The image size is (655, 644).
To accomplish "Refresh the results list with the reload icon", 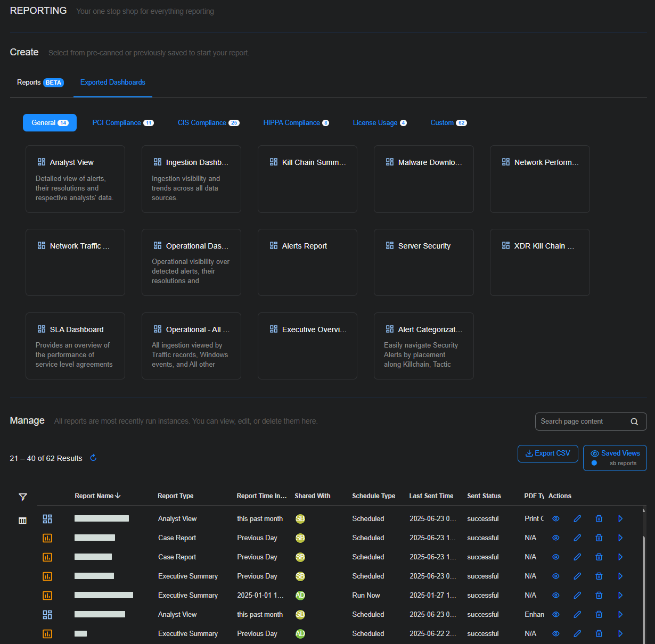I will point(93,458).
